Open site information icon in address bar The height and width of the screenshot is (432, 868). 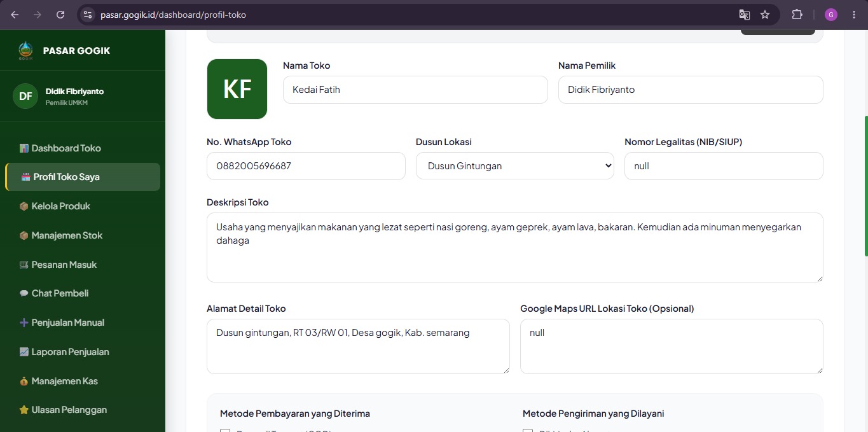[88, 15]
